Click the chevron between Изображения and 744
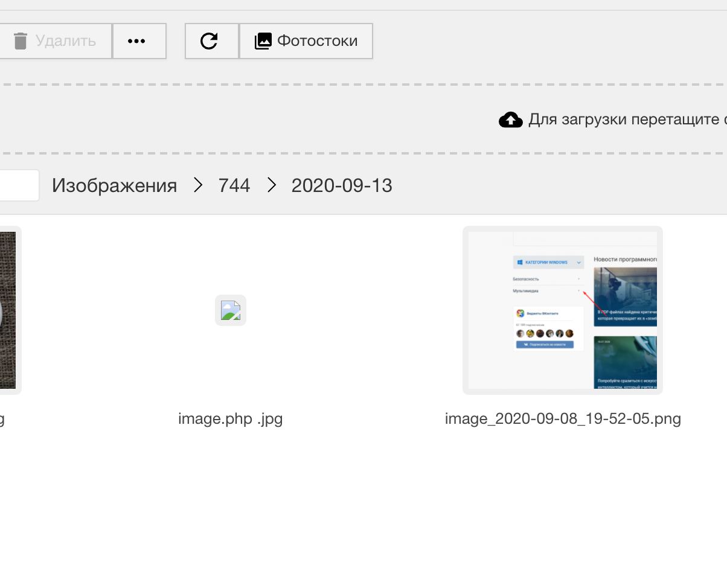This screenshot has height=588, width=727. [198, 185]
